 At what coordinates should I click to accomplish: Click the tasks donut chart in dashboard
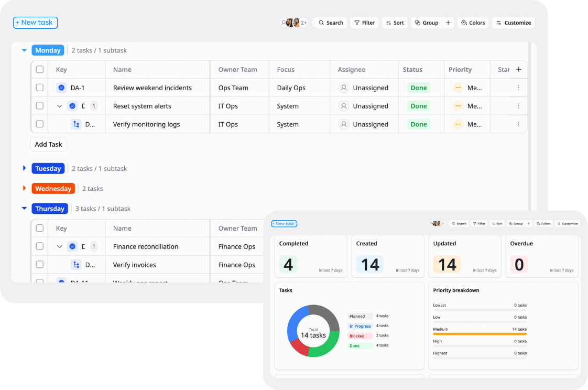pyautogui.click(x=313, y=331)
